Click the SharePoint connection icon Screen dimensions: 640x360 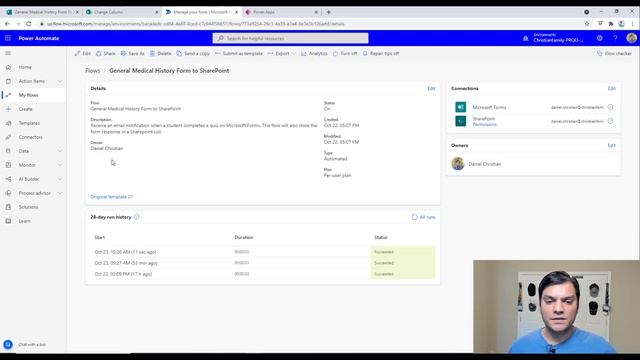pyautogui.click(x=460, y=121)
